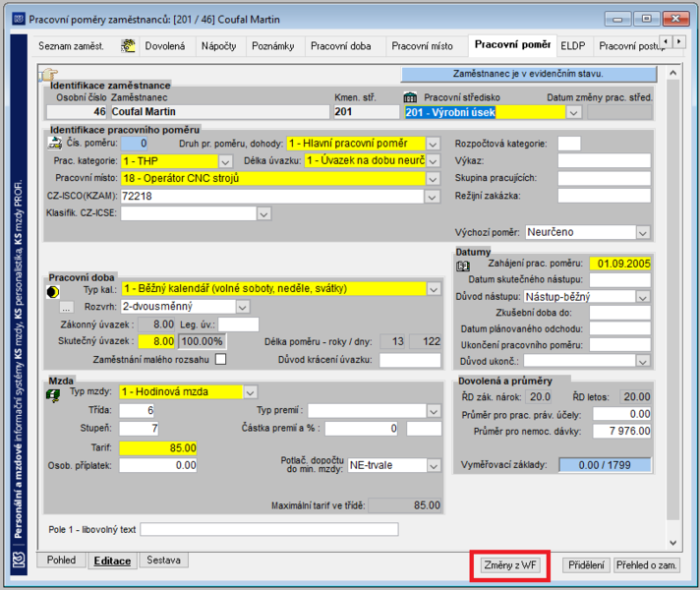The image size is (700, 590).
Task: Open the Dovolená tab
Action: point(165,46)
